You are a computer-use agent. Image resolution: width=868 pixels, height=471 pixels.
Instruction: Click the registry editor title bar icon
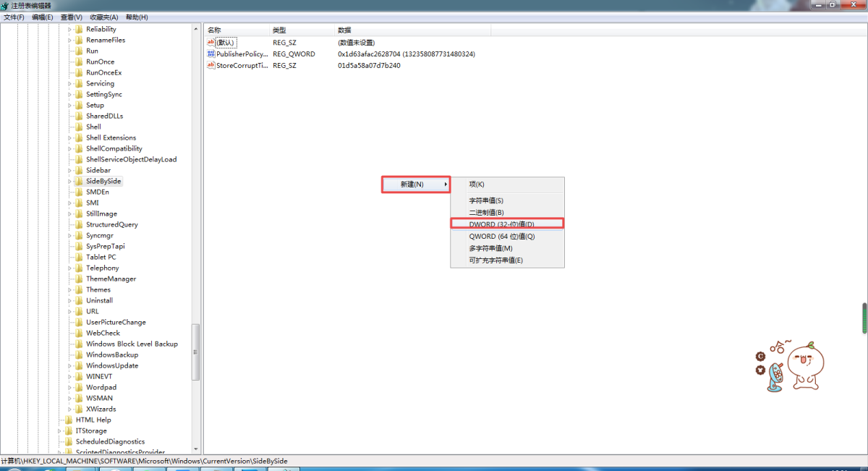(x=5, y=5)
